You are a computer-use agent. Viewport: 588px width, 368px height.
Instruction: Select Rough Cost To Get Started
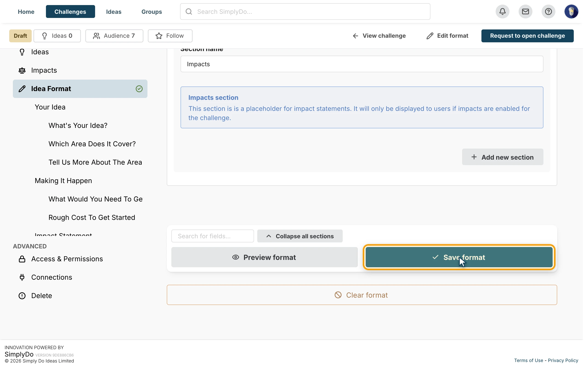pyautogui.click(x=92, y=217)
